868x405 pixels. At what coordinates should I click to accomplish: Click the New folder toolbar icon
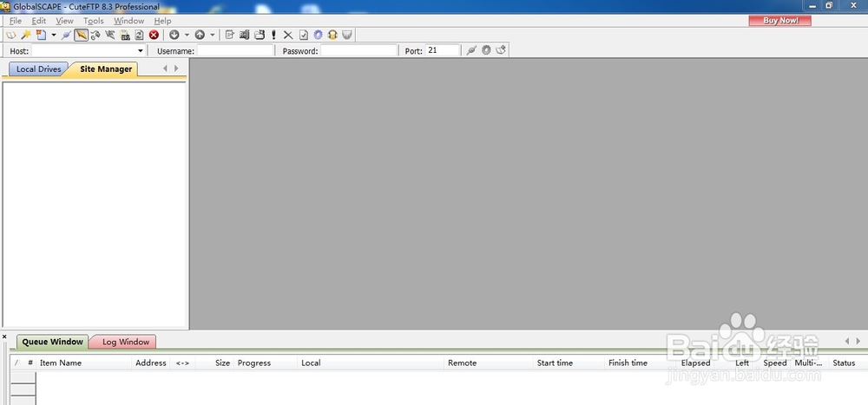point(259,35)
